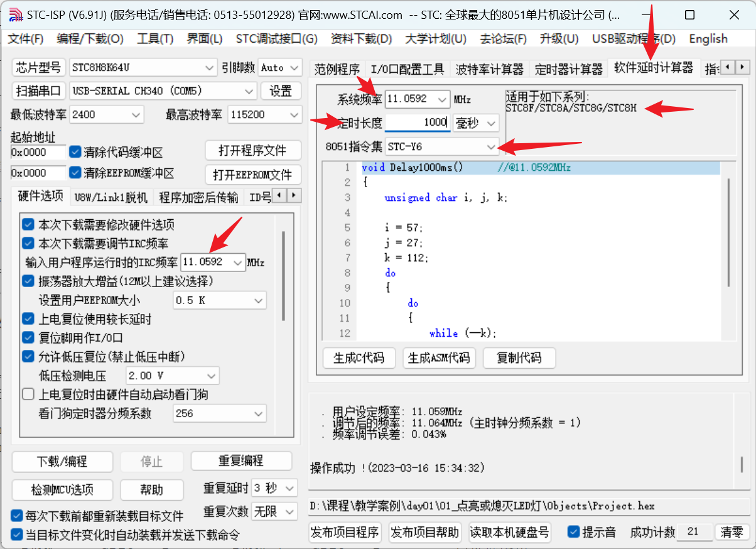Image resolution: width=756 pixels, height=549 pixels.
Task: Click 检测MCU选项 button
Action: tap(62, 490)
